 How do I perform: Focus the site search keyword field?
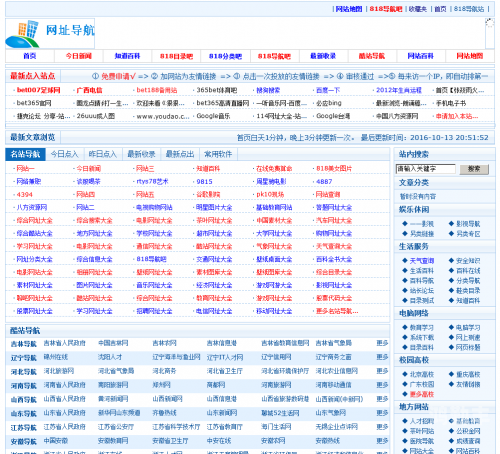click(425, 169)
